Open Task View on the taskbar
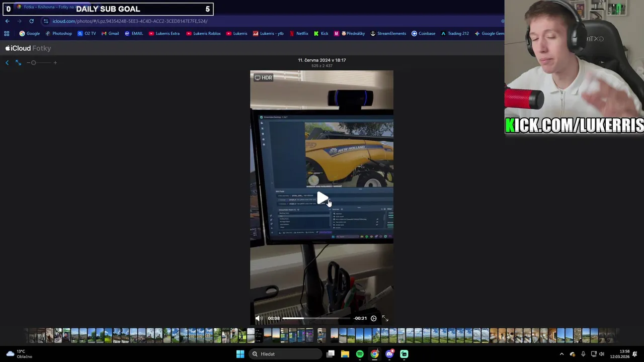 (x=331, y=354)
